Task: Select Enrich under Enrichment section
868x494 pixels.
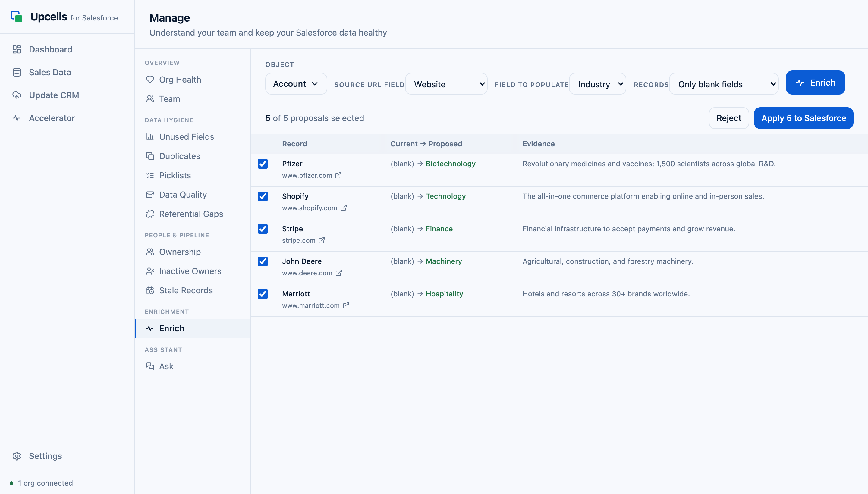Action: pos(193,328)
